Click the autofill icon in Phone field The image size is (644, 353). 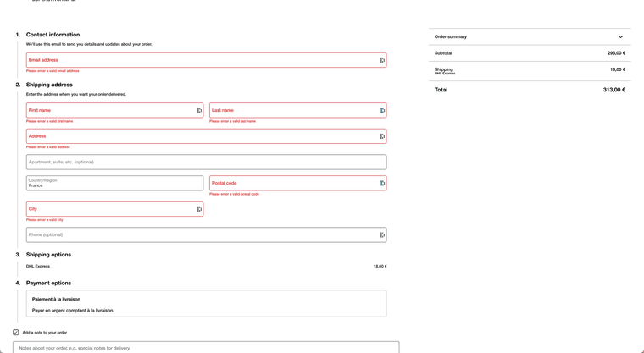click(x=382, y=235)
